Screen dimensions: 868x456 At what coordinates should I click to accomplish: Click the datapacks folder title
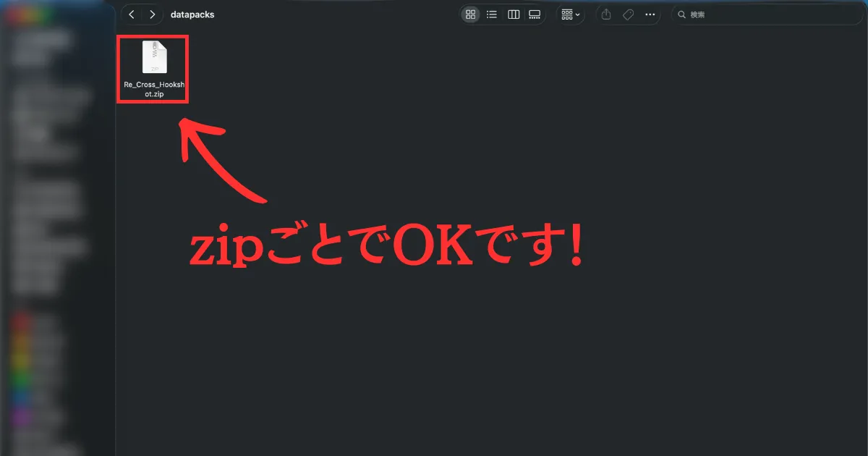coord(192,14)
